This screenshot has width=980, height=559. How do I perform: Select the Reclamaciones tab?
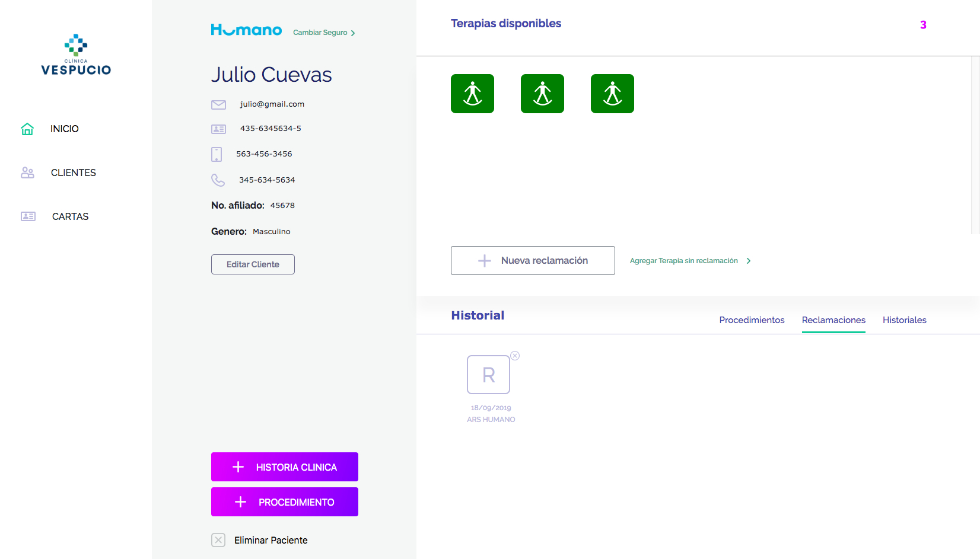833,320
